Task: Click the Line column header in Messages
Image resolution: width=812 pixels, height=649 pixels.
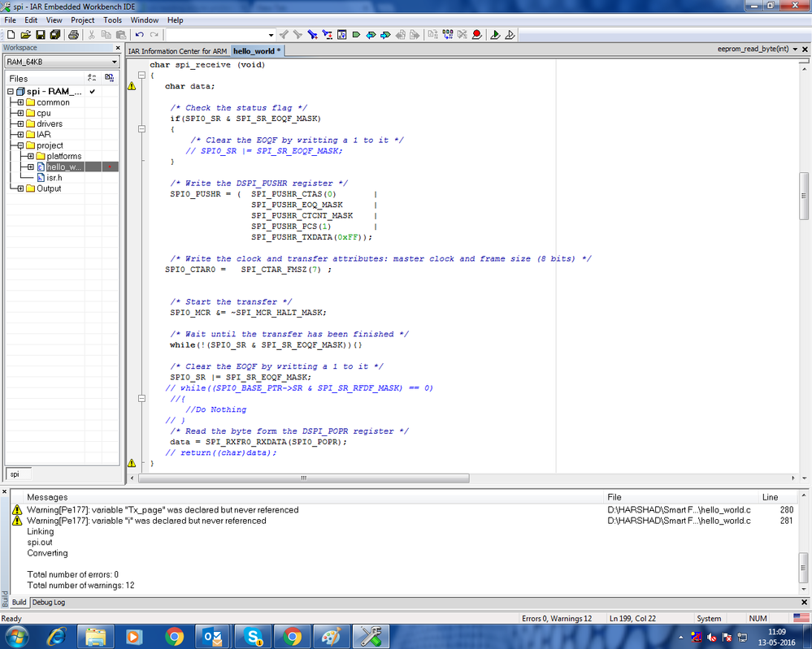Action: click(770, 497)
